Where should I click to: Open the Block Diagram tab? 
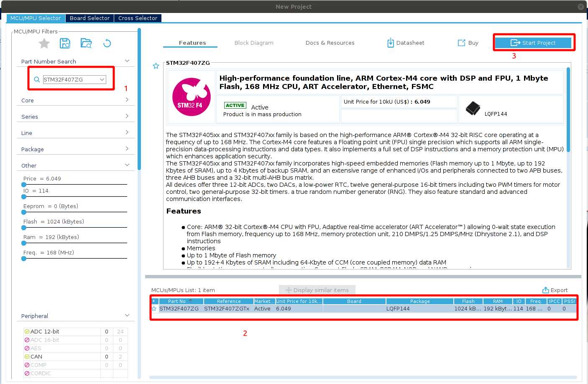254,43
